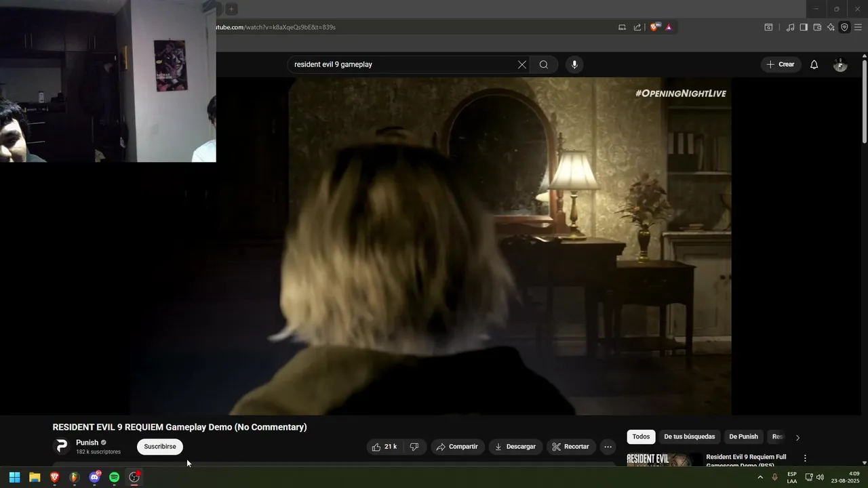
Task: Click the Brave Rewards triangle icon
Action: pos(669,27)
